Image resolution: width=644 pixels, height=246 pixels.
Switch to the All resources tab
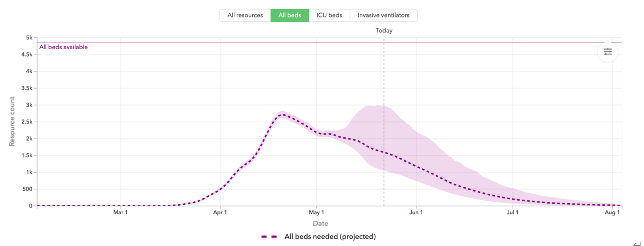point(245,15)
